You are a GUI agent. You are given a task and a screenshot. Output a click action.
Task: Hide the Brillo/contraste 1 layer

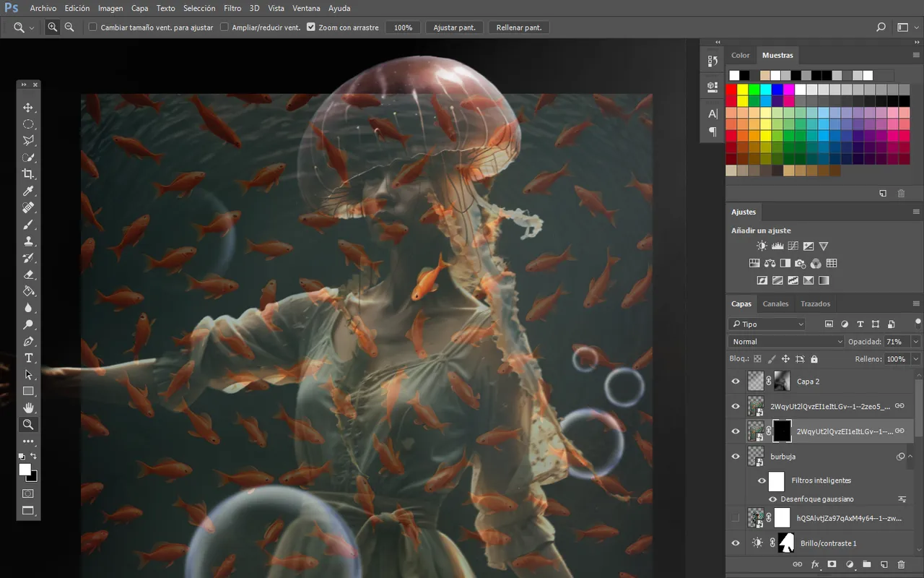[x=736, y=543]
